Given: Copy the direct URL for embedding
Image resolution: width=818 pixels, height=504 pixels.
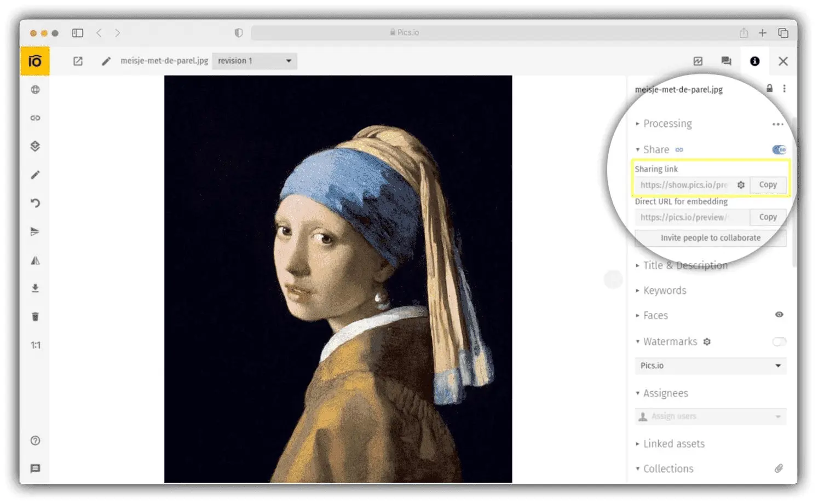Looking at the screenshot, I should (768, 217).
